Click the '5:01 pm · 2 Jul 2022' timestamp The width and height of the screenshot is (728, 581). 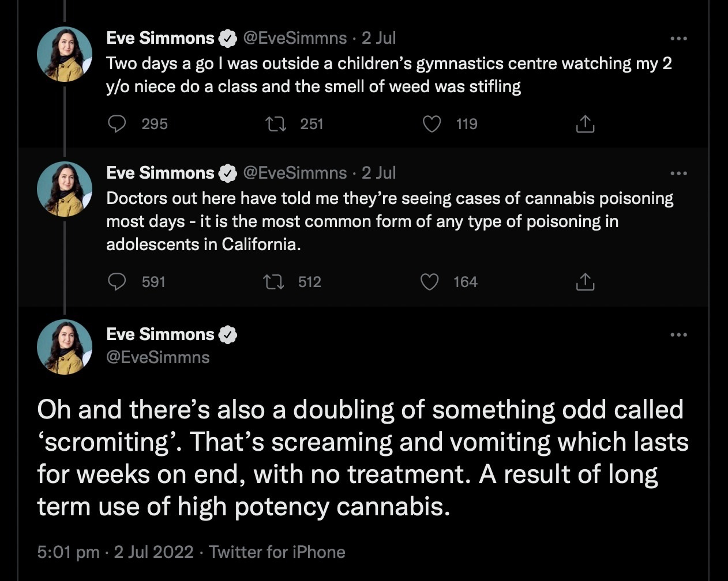click(x=115, y=552)
